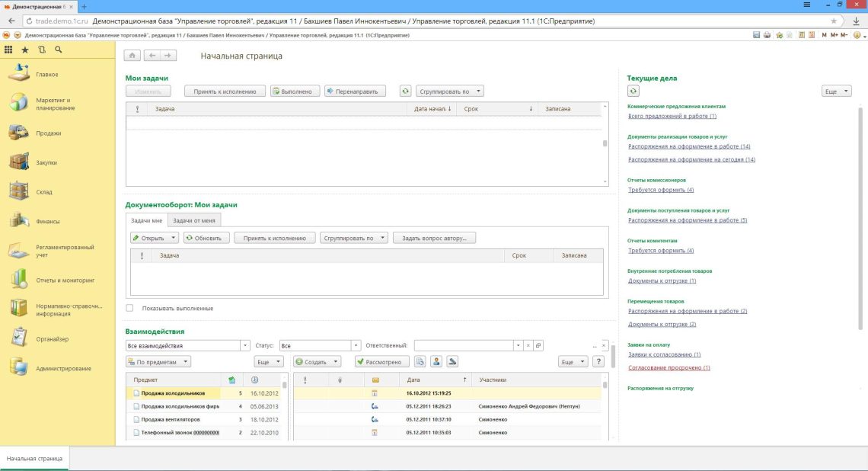Open the Продажи section
Image resolution: width=868 pixels, height=471 pixels.
click(48, 133)
